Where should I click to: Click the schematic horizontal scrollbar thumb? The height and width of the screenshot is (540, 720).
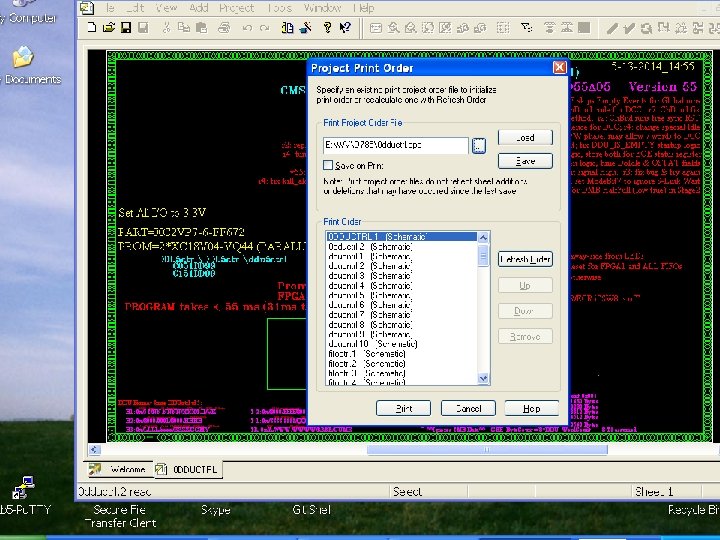point(487,449)
